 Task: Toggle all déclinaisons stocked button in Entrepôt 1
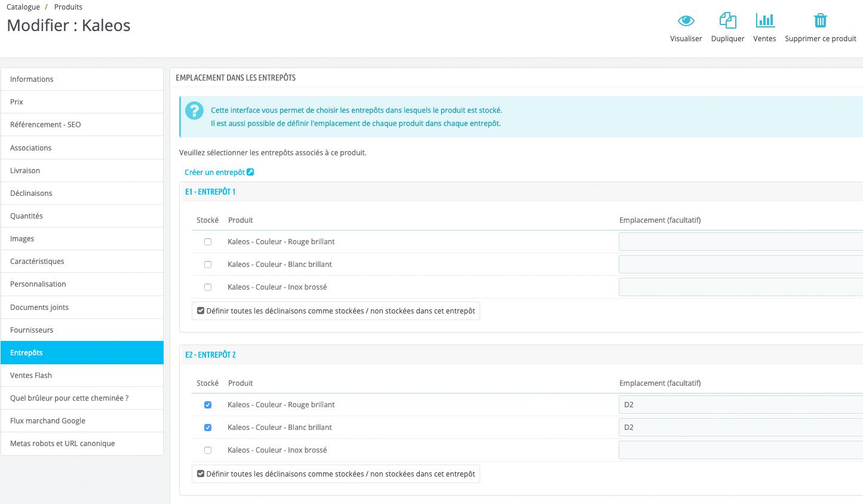tap(336, 311)
